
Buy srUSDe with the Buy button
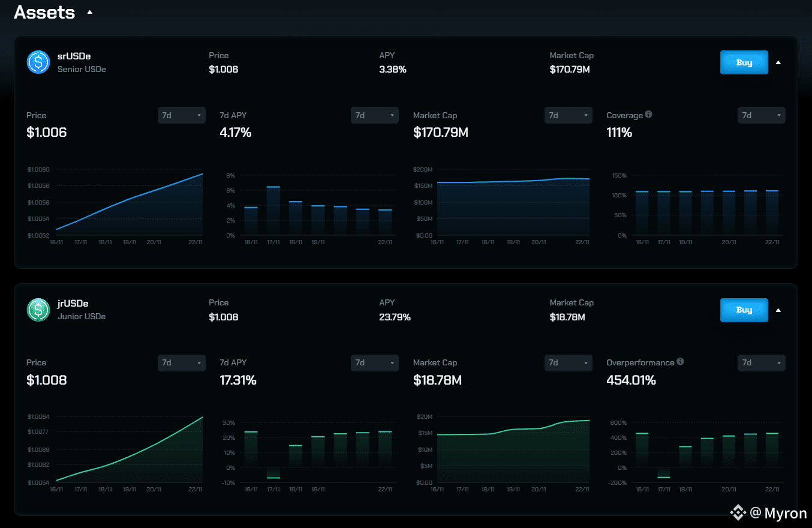[744, 62]
